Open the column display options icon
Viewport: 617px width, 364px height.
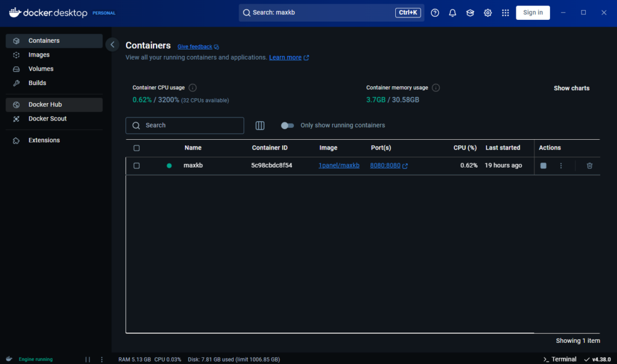tap(260, 125)
